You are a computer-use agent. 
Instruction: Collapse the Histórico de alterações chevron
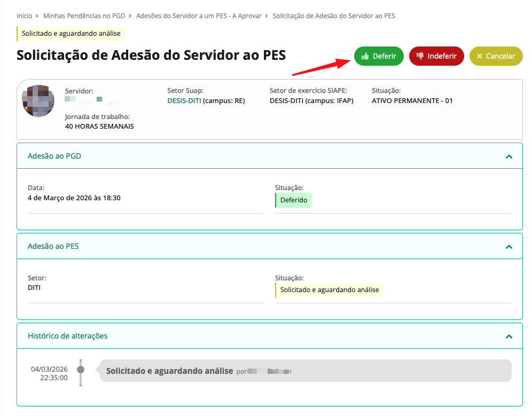[x=508, y=336]
